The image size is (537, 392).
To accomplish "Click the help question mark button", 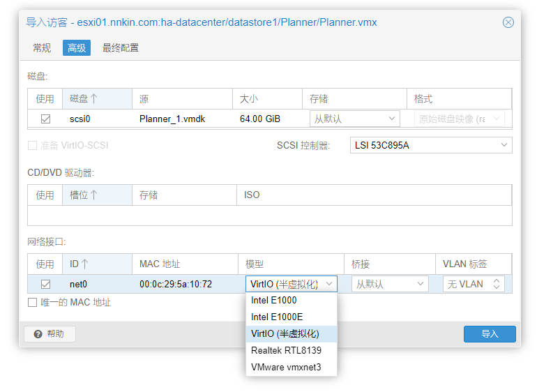I will [x=50, y=334].
